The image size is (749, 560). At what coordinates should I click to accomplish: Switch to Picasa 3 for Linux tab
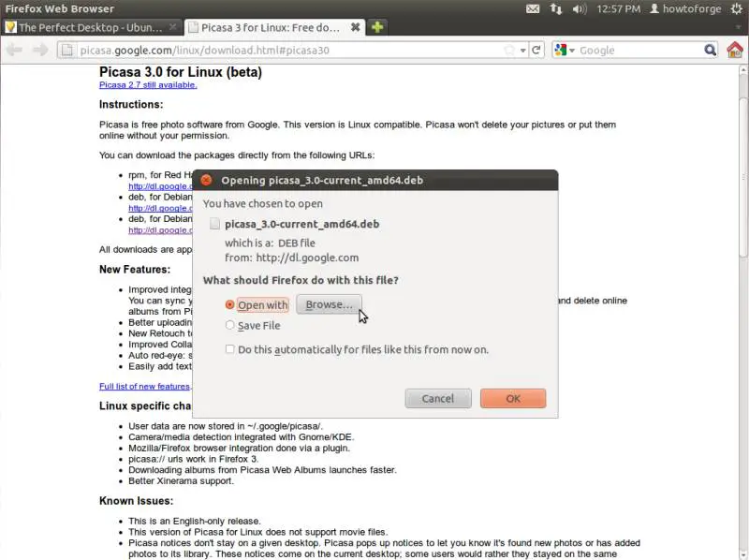pyautogui.click(x=271, y=27)
